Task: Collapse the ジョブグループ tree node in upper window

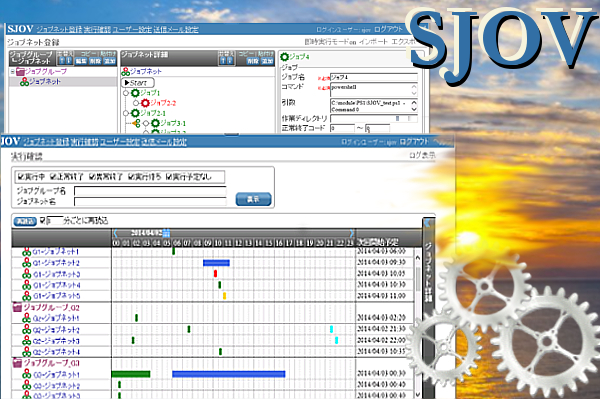Action: tap(13, 72)
